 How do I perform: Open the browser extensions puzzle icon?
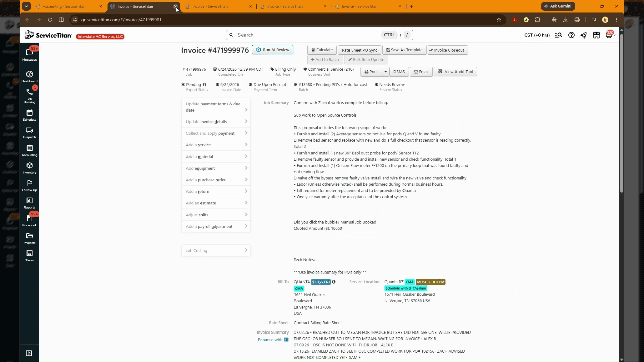click(x=538, y=20)
